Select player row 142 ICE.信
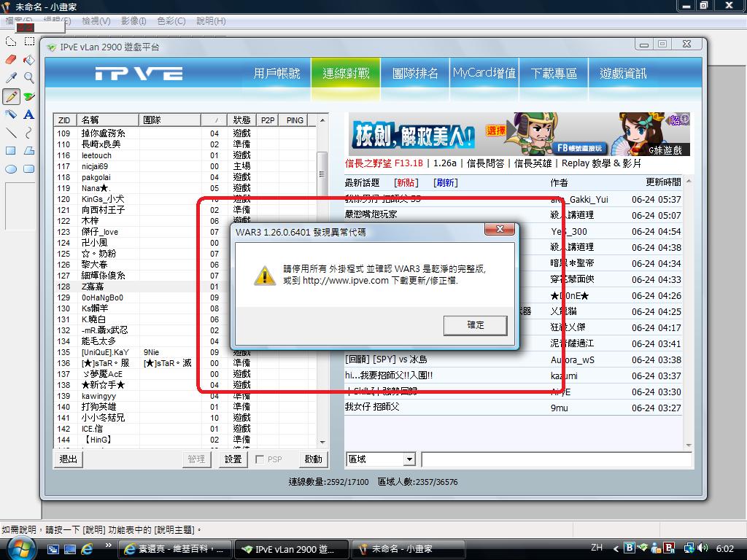Viewport: 747px width, 560px height. click(x=185, y=429)
